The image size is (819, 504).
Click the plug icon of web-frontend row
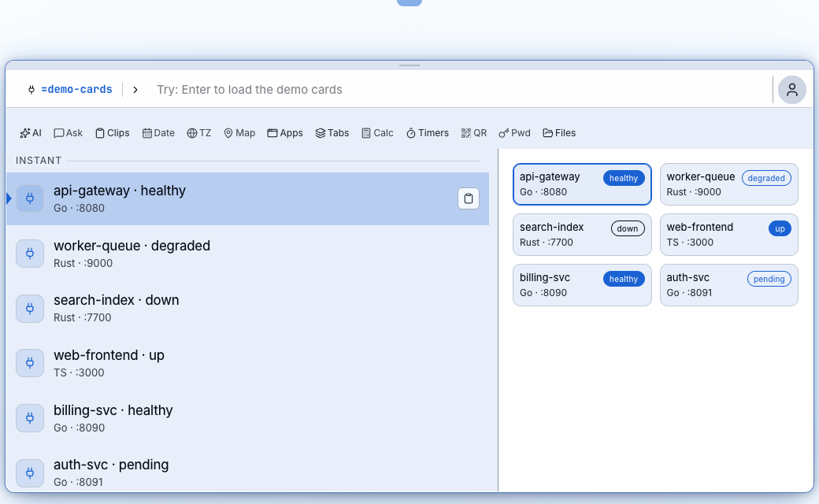click(x=30, y=363)
